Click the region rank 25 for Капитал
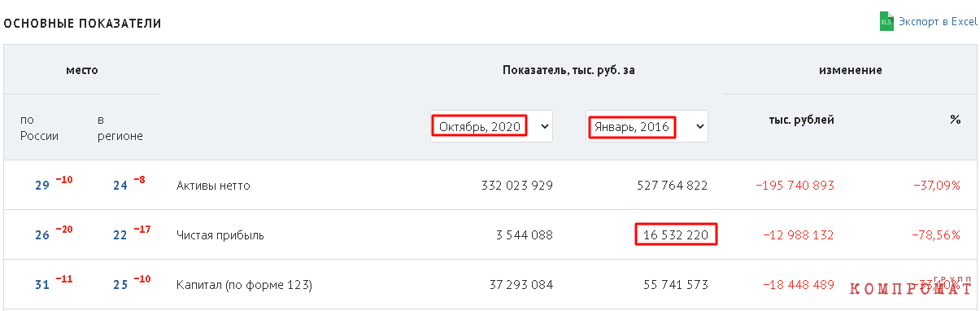Viewport: 980px width, 311px height. (120, 285)
